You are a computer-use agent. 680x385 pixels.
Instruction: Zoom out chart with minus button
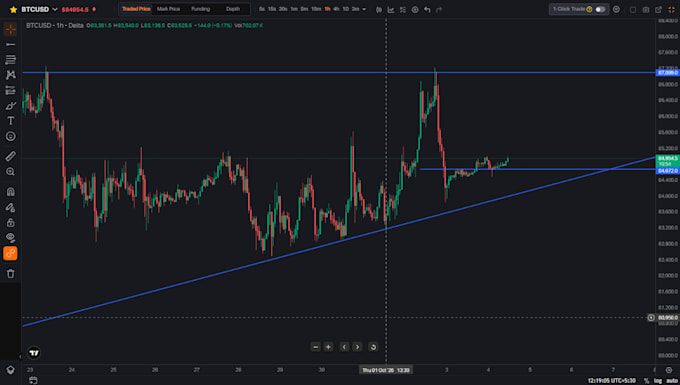click(316, 347)
